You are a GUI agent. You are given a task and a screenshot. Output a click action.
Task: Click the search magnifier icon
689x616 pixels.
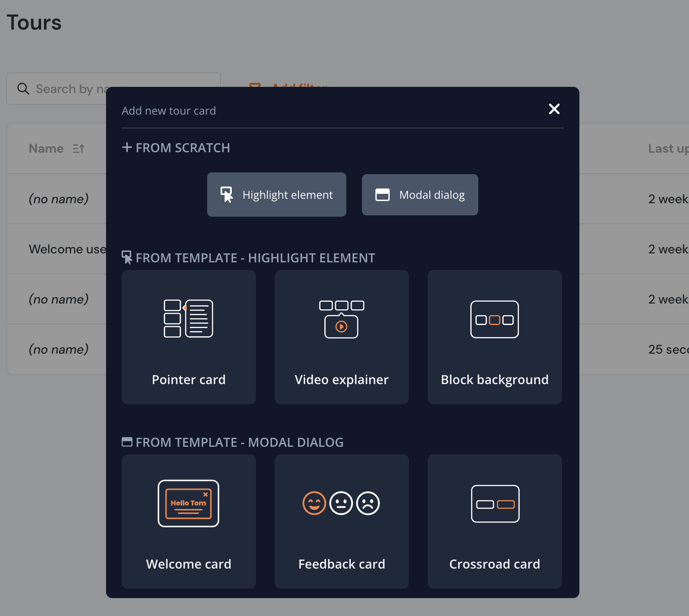click(x=23, y=89)
